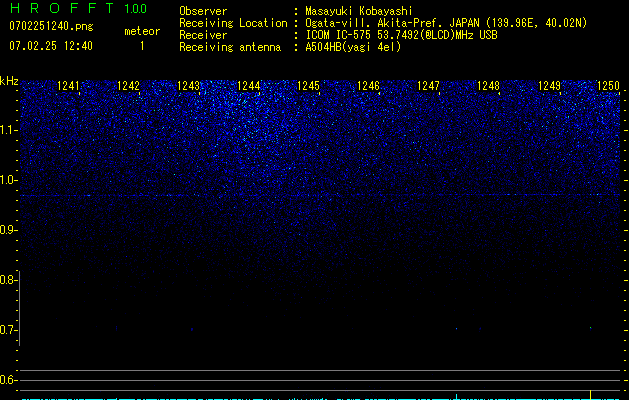Click the cyan spike marker near 1247
629x400 pixels.
(x=456, y=396)
